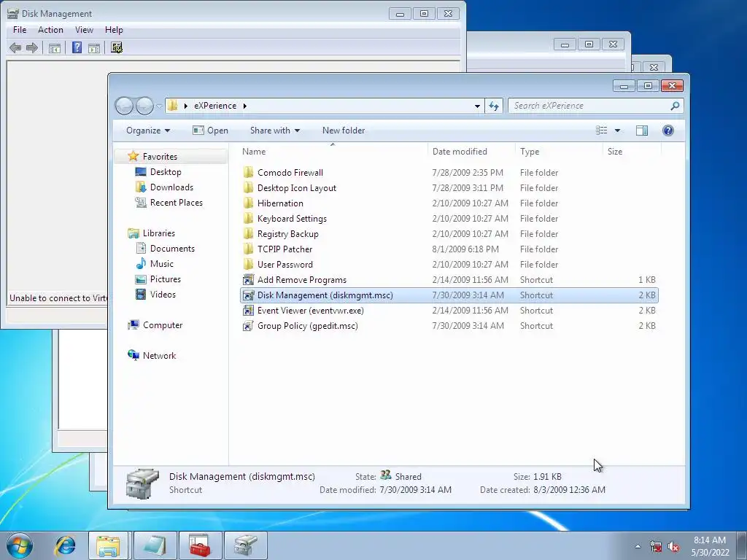This screenshot has height=560, width=747.
Task: Click the red toolbox taskbar icon
Action: pyautogui.click(x=200, y=545)
